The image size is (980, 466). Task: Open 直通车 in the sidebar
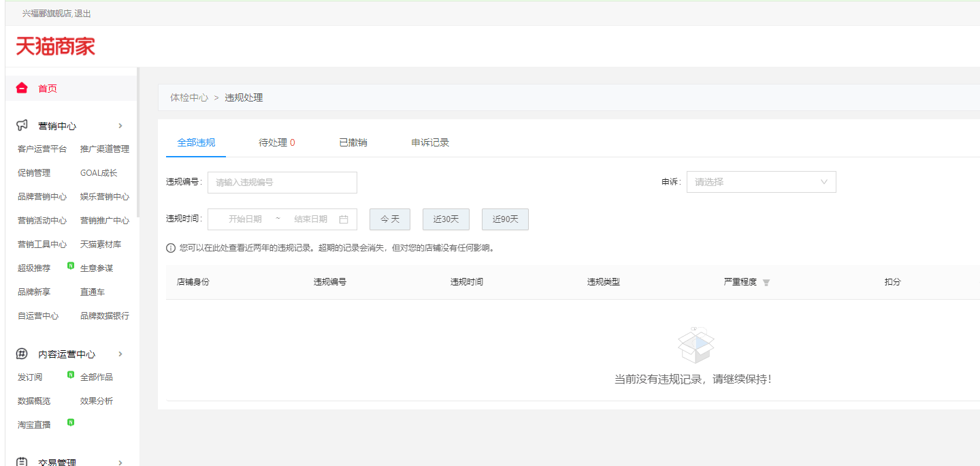[x=93, y=292]
